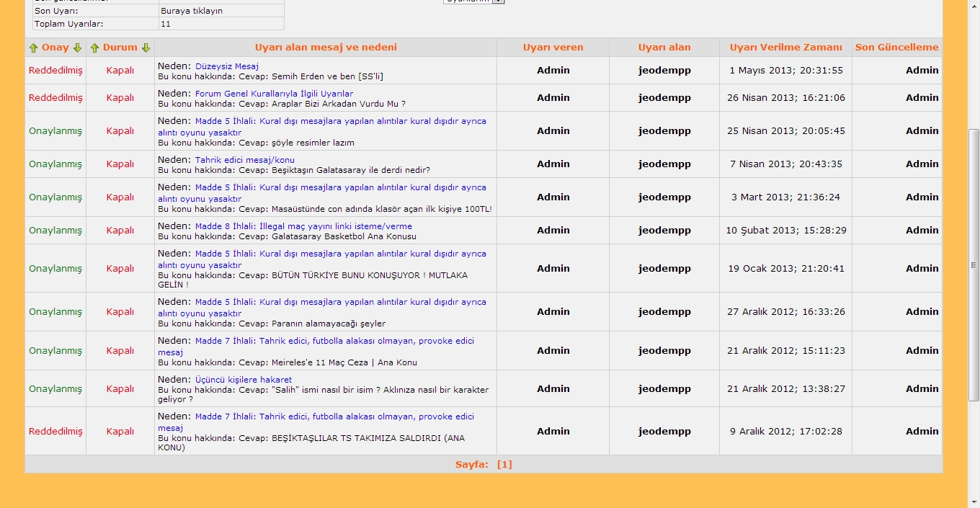Click 'Kapalı' in the Üçüncü kişilere hakaret row

coord(120,389)
